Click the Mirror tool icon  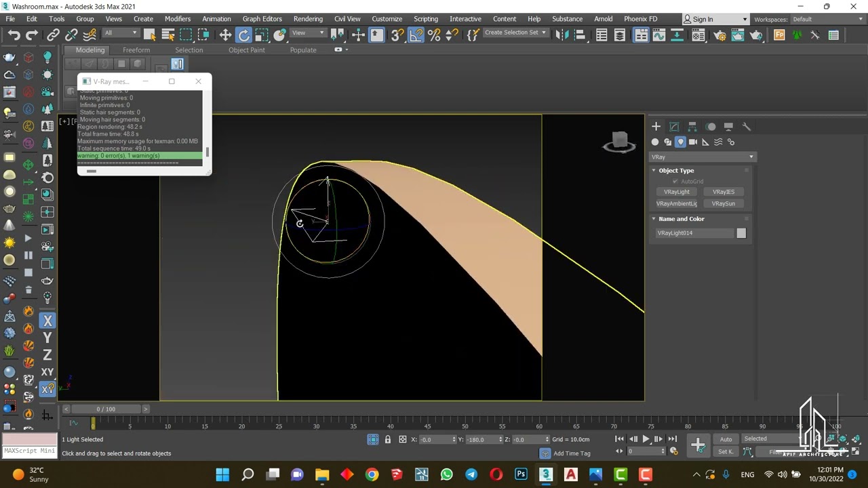(x=561, y=35)
